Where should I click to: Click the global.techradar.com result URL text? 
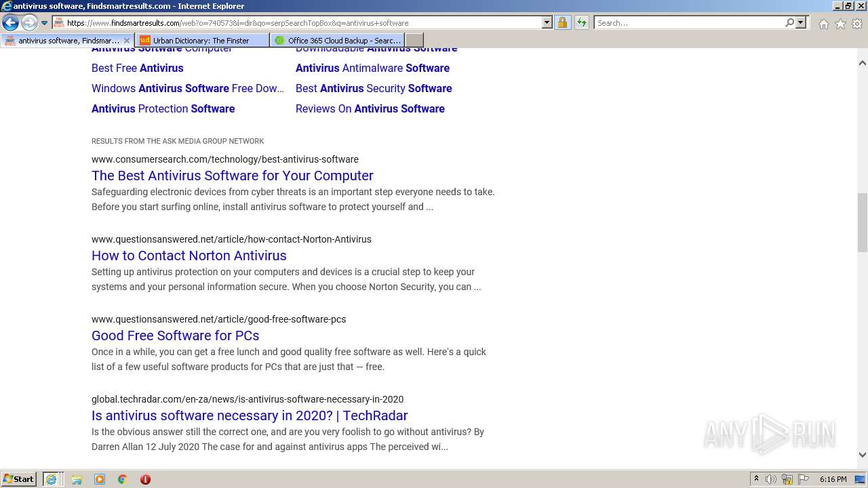(248, 399)
